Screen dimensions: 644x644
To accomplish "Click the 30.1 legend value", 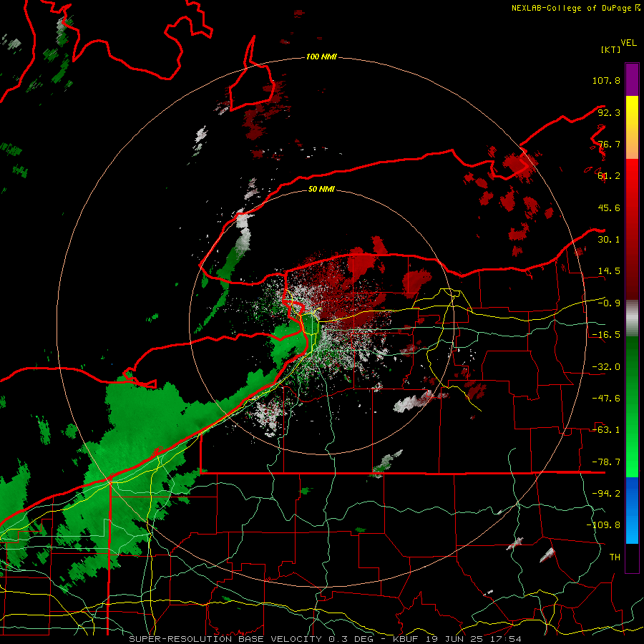I will (x=609, y=240).
